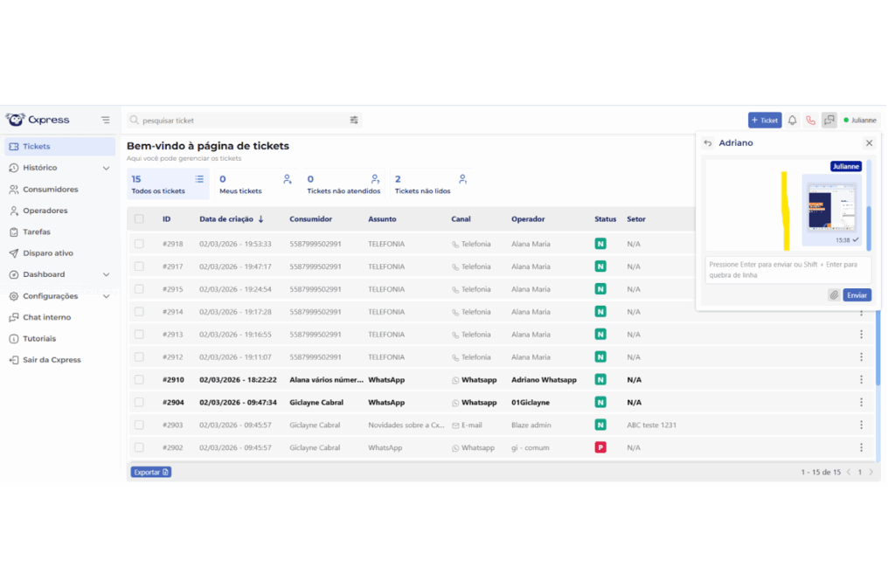
Task: Check the select-all header checkbox
Action: [139, 219]
